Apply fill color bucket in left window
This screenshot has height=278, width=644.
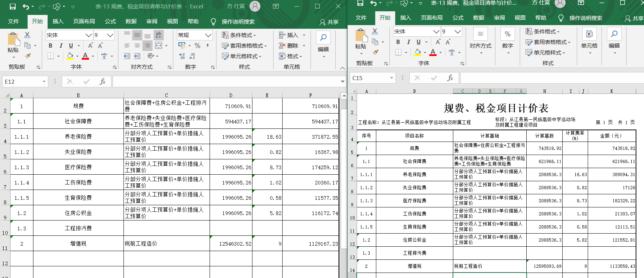tap(70, 56)
